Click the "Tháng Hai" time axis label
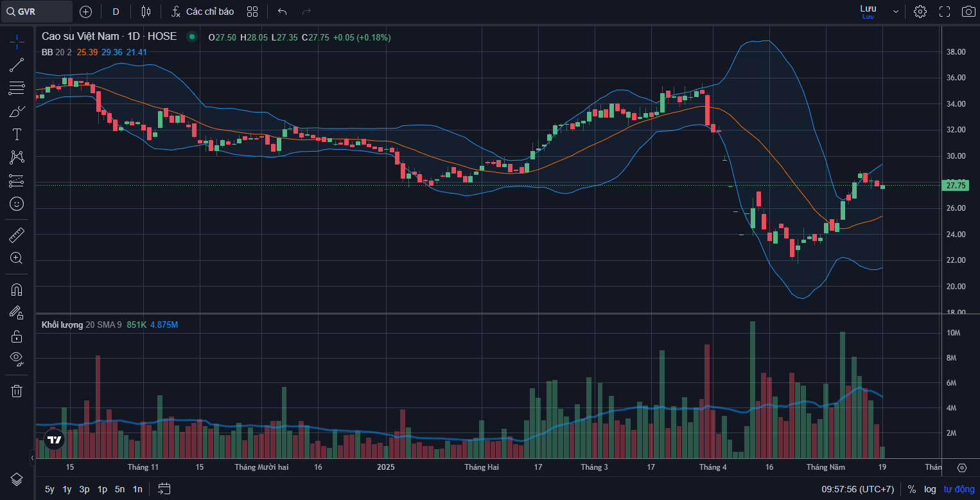This screenshot has width=980, height=500. pos(482,467)
